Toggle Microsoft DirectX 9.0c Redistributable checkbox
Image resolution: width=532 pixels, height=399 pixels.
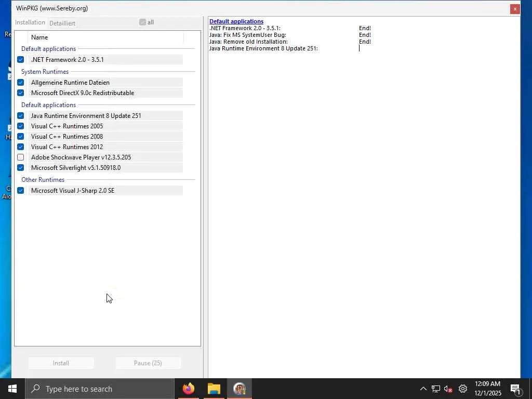21,93
